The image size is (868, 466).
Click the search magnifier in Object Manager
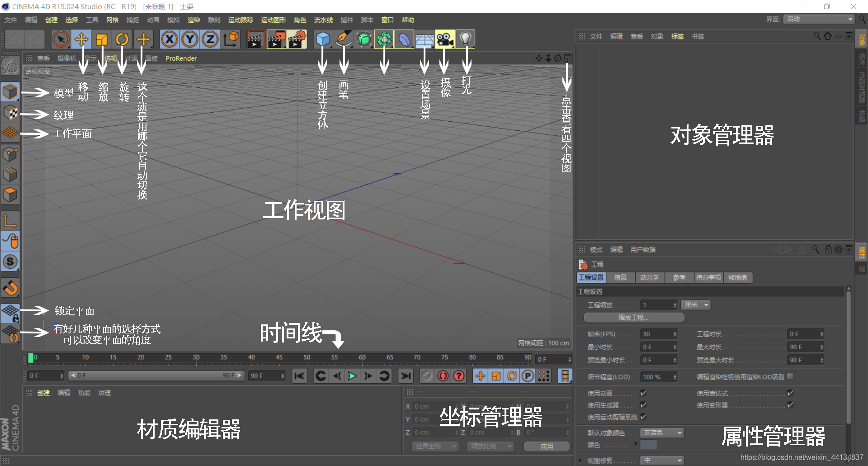pos(817,36)
